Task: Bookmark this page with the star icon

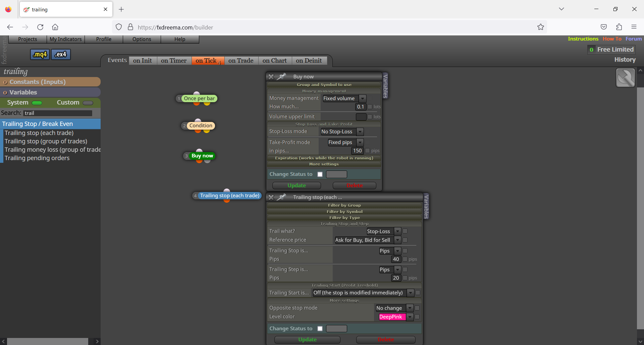Action: 540,27
